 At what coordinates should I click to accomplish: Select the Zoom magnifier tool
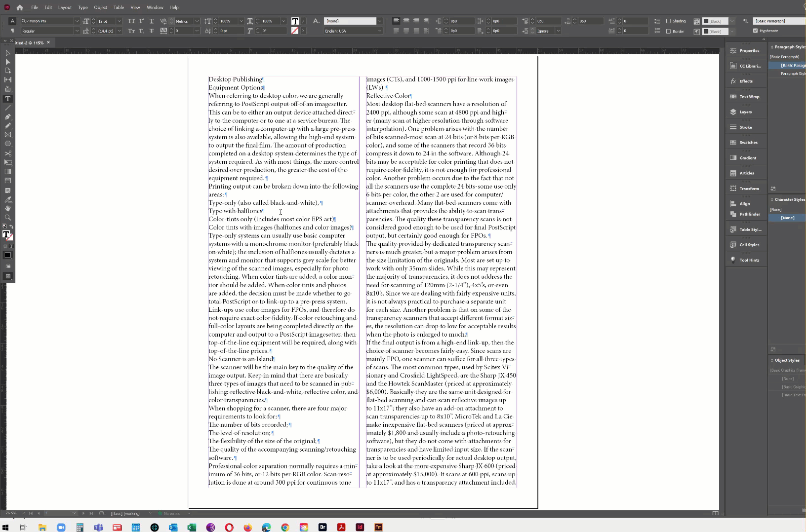click(7, 218)
